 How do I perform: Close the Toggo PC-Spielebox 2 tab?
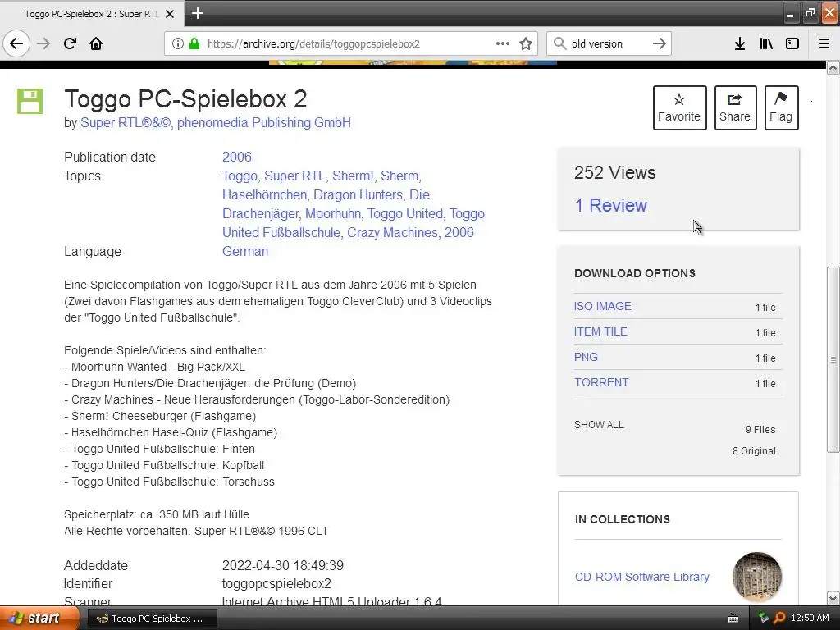(x=170, y=14)
